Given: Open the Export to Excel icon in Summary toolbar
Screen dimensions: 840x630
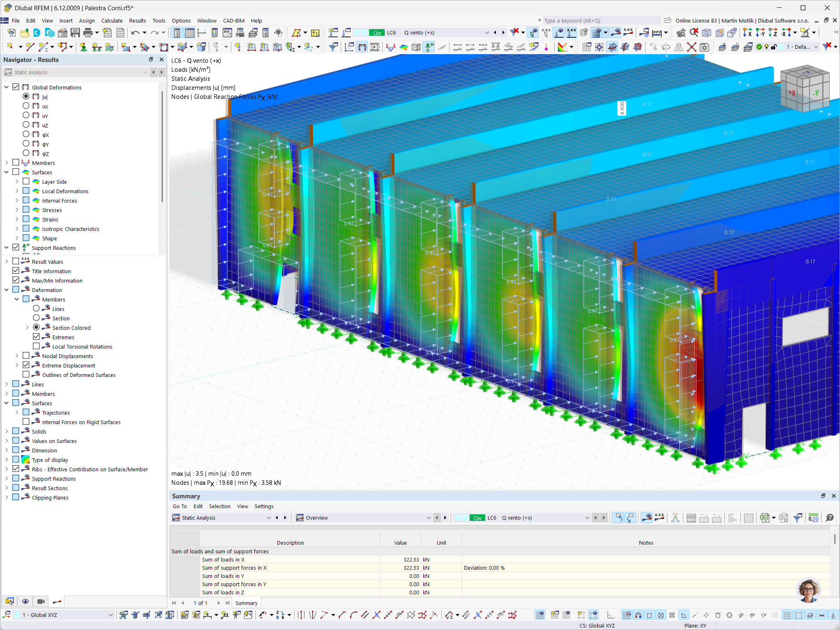Looking at the screenshot, I should (765, 518).
